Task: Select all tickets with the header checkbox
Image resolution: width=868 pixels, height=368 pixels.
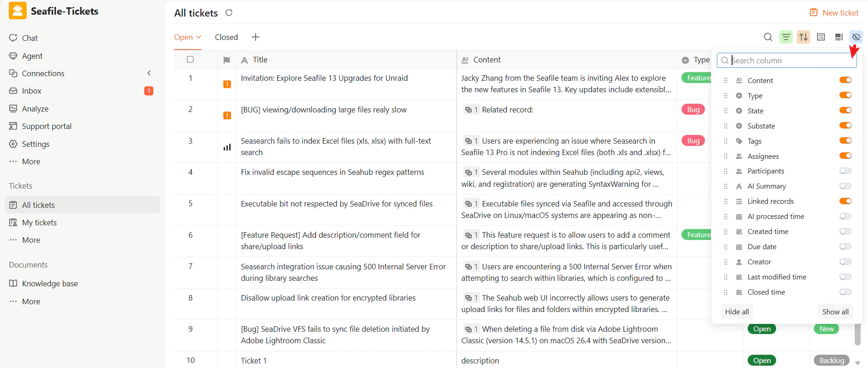Action: tap(190, 59)
